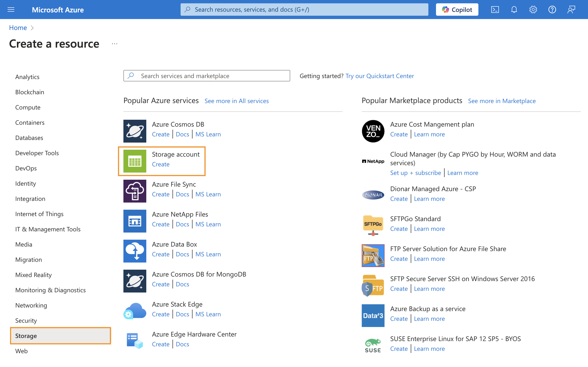This screenshot has width=588, height=367.
Task: Click the Azure File Sync icon
Action: tap(135, 191)
